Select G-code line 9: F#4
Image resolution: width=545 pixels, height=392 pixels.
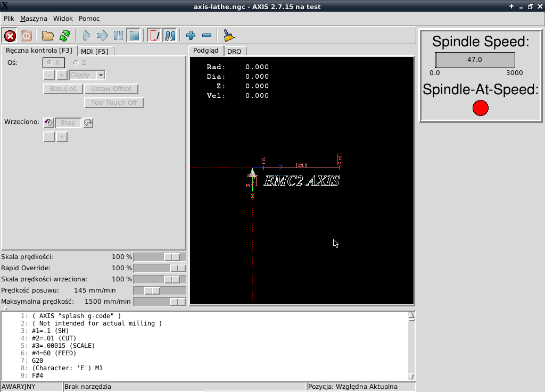37,376
